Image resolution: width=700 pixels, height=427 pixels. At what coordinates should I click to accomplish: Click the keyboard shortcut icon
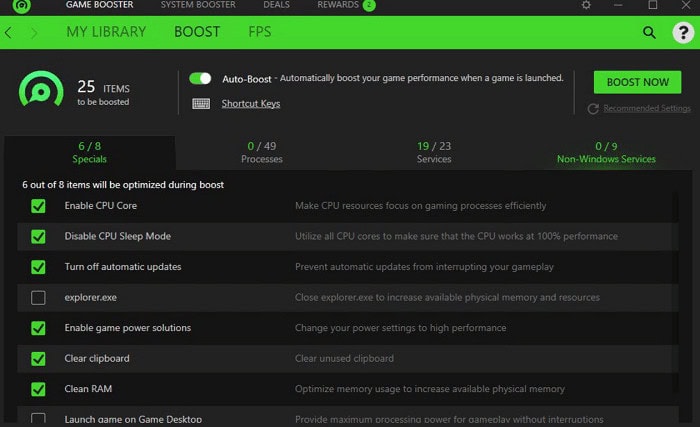[x=201, y=104]
